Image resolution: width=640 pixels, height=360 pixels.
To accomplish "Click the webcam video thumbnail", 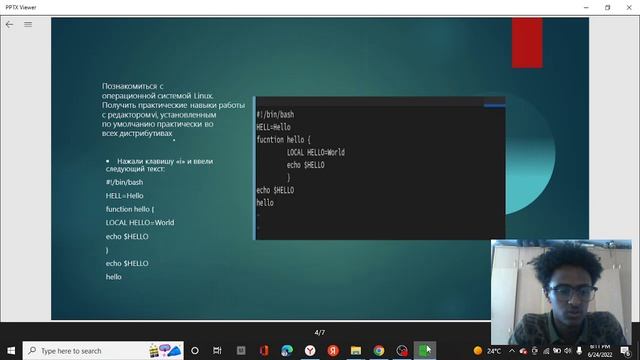I will [x=561, y=292].
